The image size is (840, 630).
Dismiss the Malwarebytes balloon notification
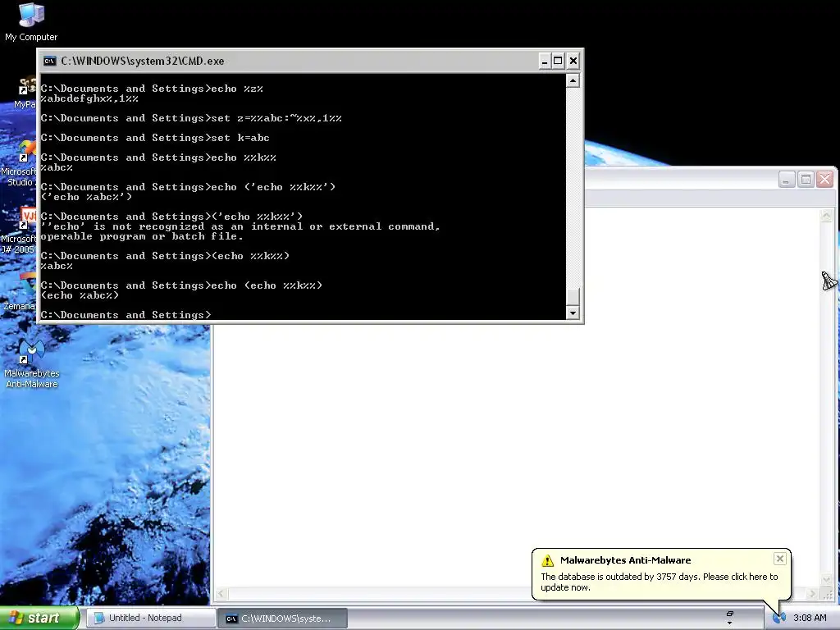tap(780, 559)
